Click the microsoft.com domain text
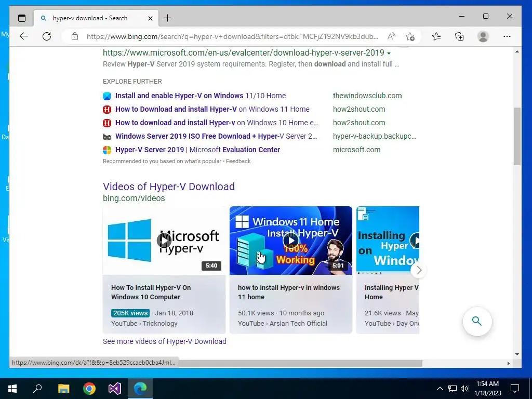 (356, 150)
